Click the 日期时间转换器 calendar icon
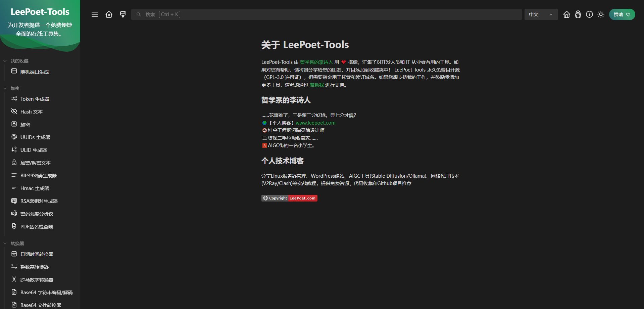 click(x=14, y=254)
